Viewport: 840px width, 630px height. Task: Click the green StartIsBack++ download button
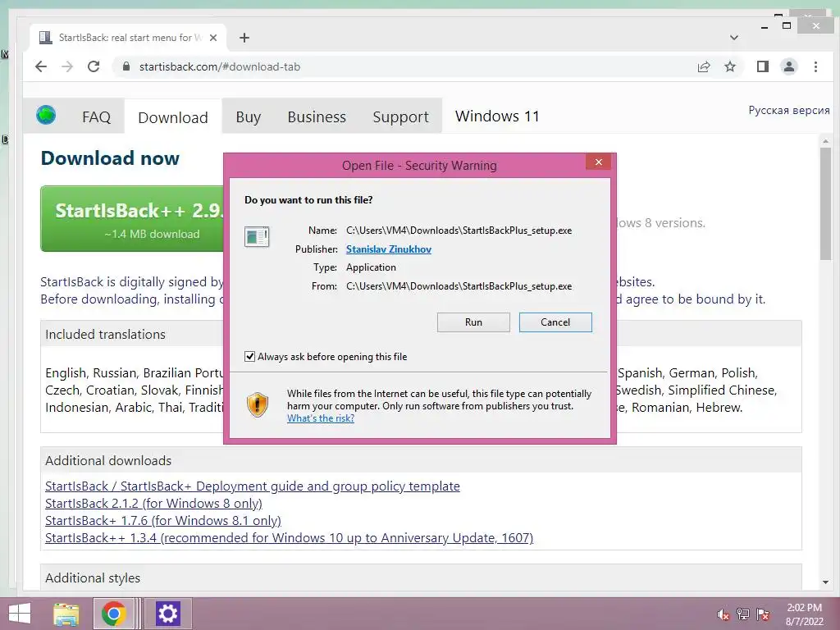132,218
